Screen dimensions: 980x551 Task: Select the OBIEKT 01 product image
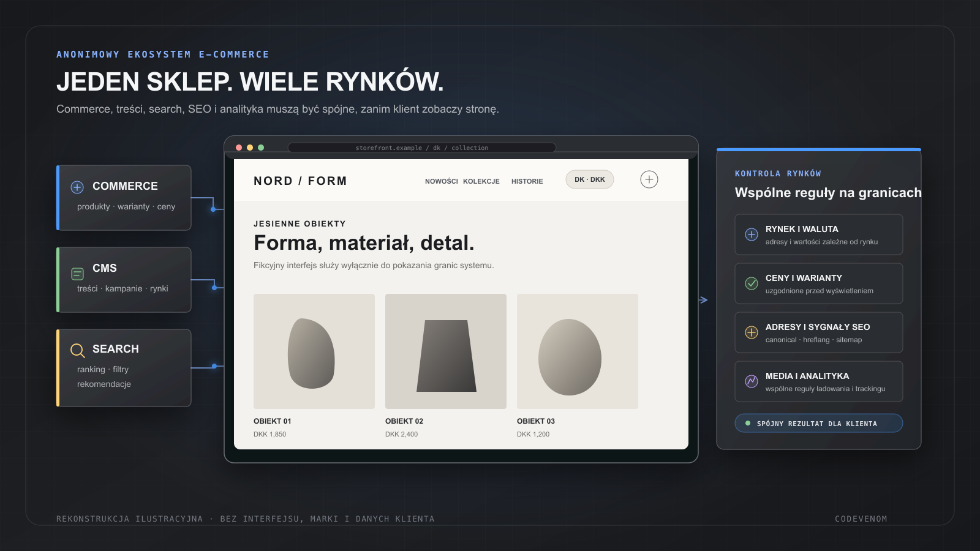[314, 351]
